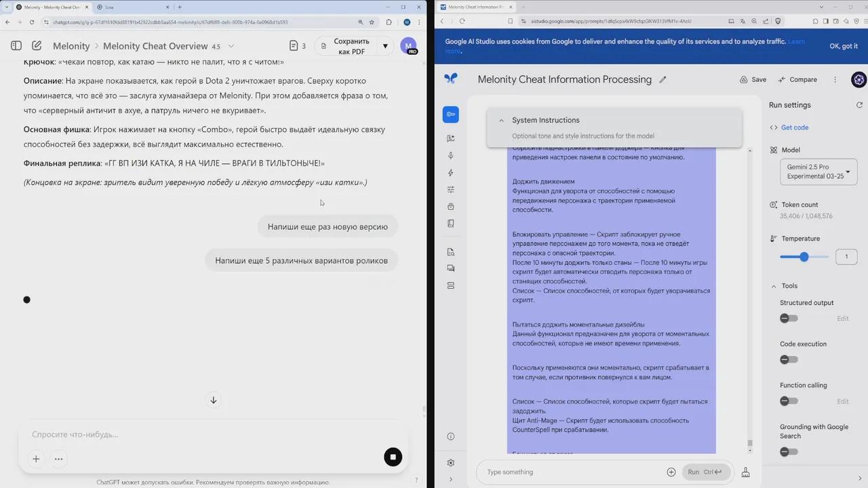Image resolution: width=868 pixels, height=488 pixels.
Task: Open dropdown arrow beside Сохранить как PDF
Action: [385, 46]
